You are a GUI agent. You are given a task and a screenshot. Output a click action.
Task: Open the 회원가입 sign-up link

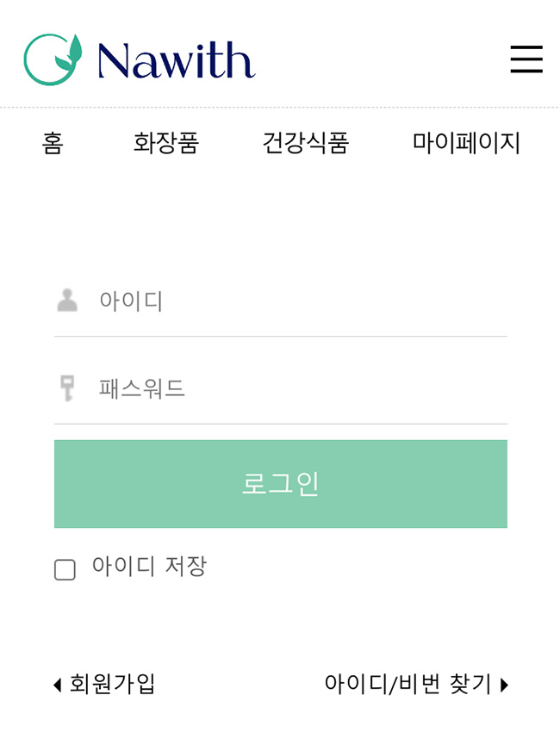point(112,685)
